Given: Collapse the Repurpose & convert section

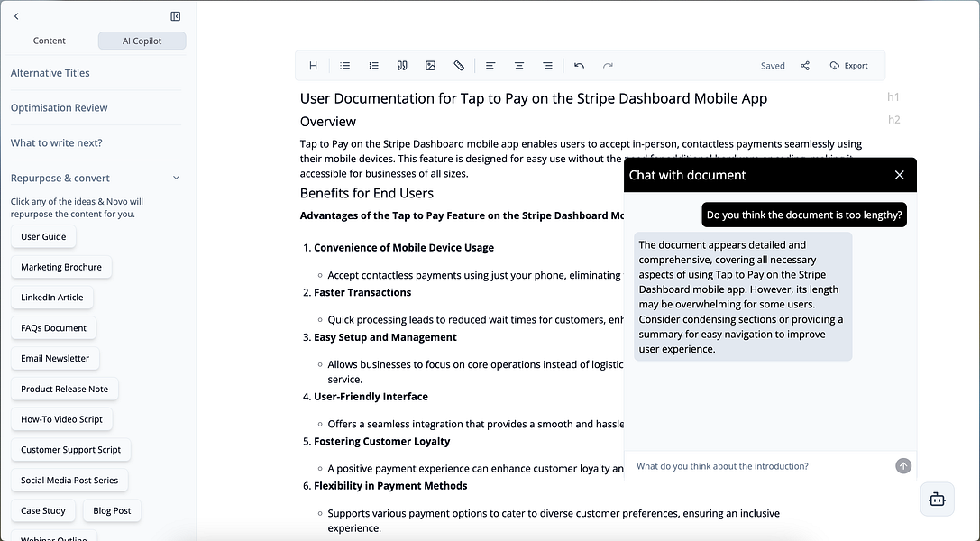Looking at the screenshot, I should point(176,178).
